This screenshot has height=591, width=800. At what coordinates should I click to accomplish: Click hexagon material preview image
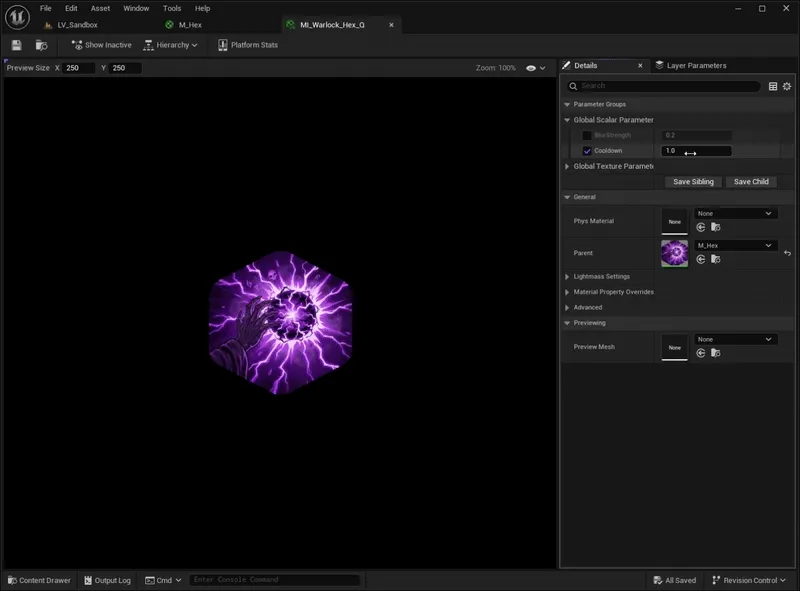coord(280,323)
